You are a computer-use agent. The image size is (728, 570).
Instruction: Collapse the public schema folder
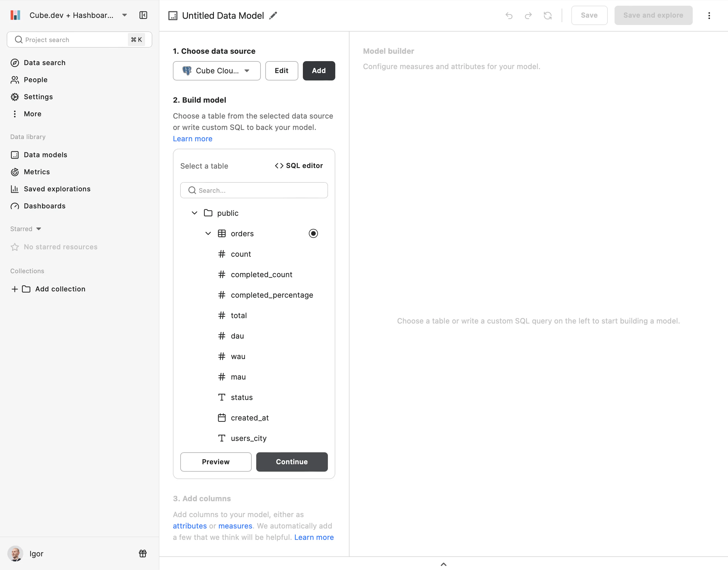[x=194, y=213]
